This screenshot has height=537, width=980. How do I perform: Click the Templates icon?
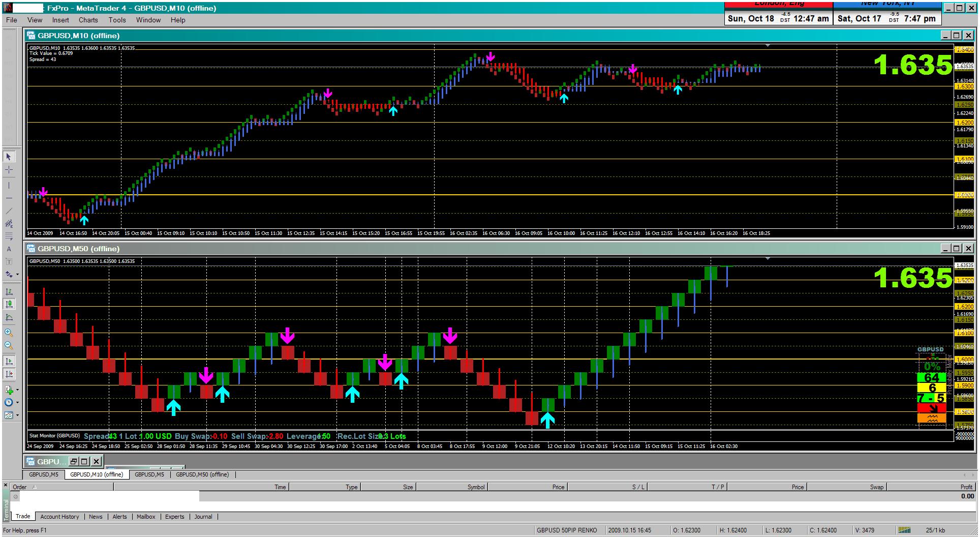click(9, 415)
